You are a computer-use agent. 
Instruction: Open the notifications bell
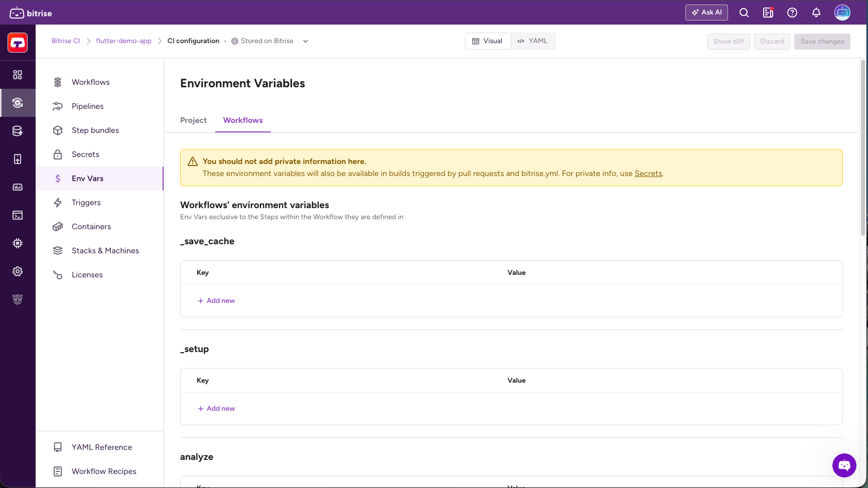pyautogui.click(x=816, y=13)
